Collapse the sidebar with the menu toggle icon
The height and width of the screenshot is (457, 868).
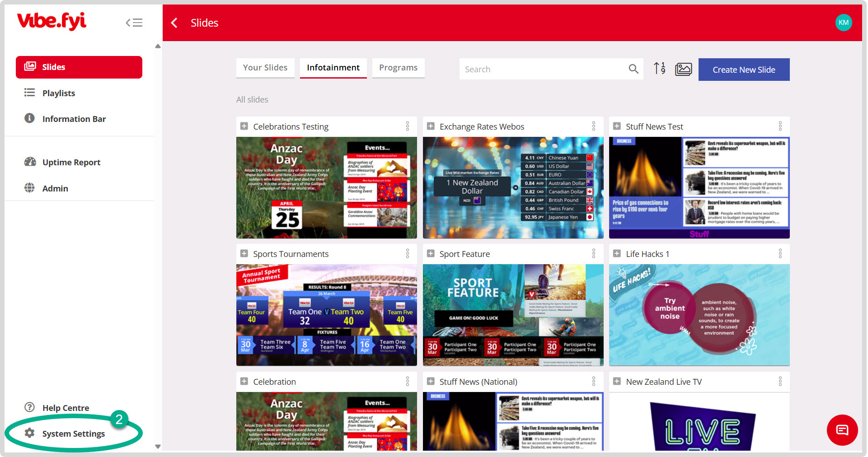(134, 23)
